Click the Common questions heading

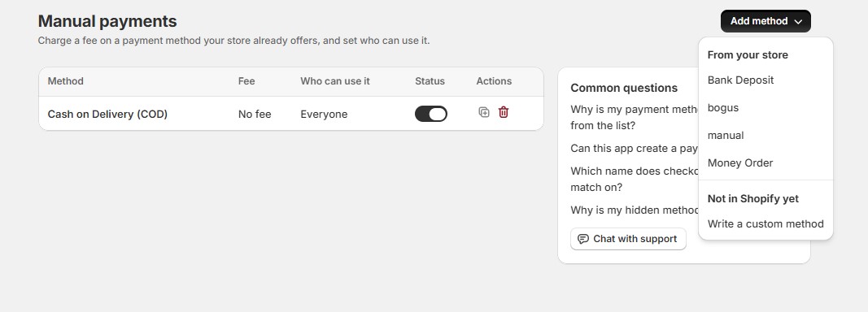pyautogui.click(x=624, y=88)
